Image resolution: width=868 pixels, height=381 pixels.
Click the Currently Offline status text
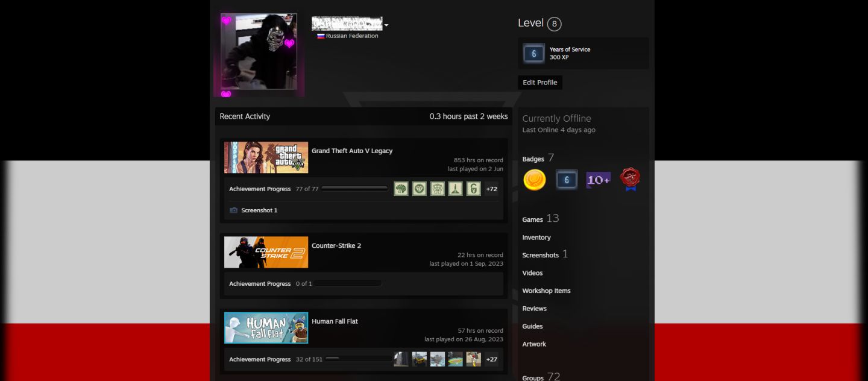pyautogui.click(x=556, y=119)
